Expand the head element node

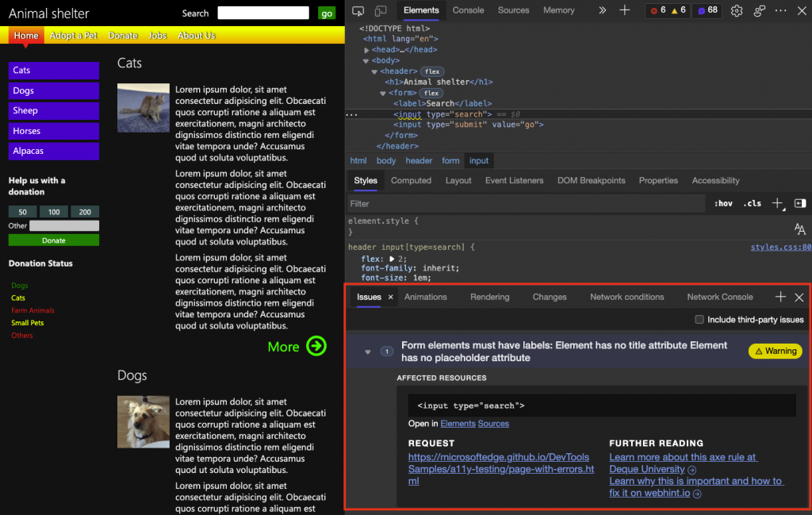(x=366, y=50)
